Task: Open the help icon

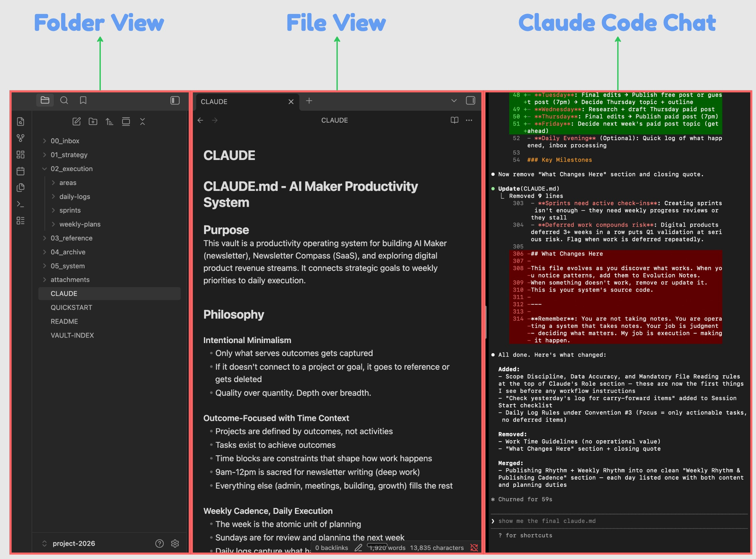Action: coord(159,543)
